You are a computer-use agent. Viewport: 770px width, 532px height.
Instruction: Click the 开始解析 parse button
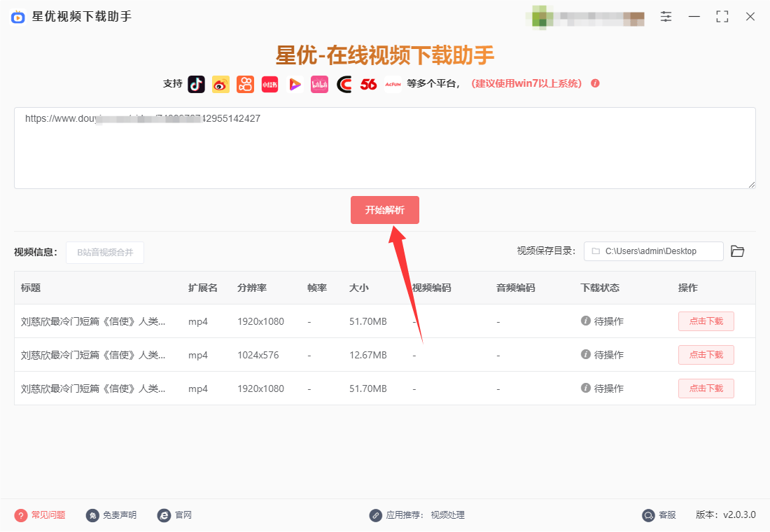384,209
